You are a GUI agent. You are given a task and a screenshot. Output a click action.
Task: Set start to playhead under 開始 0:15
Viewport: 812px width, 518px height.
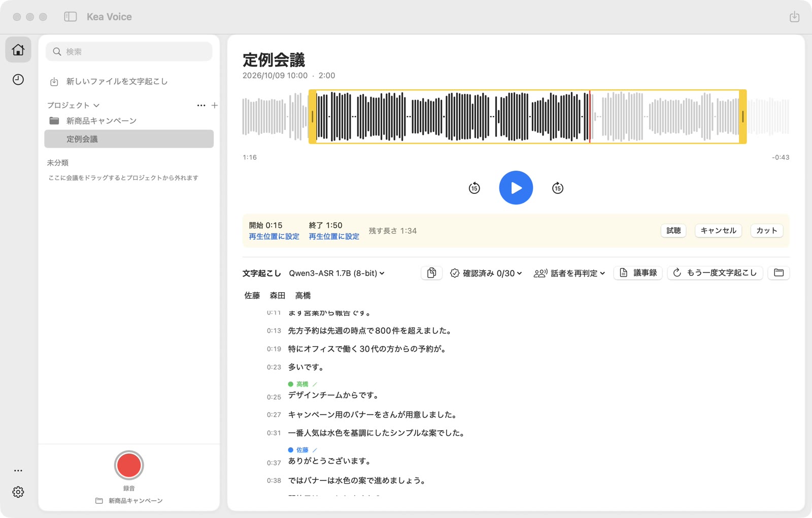coord(274,236)
